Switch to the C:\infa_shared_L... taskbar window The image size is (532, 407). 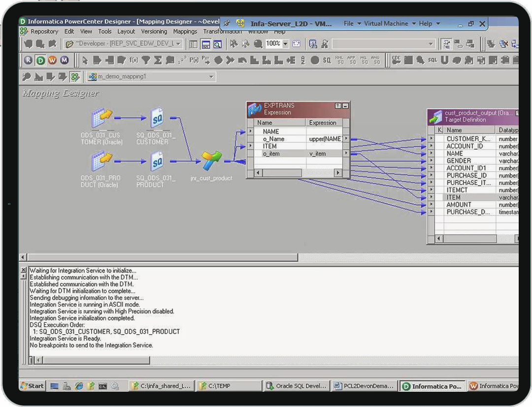click(x=162, y=386)
